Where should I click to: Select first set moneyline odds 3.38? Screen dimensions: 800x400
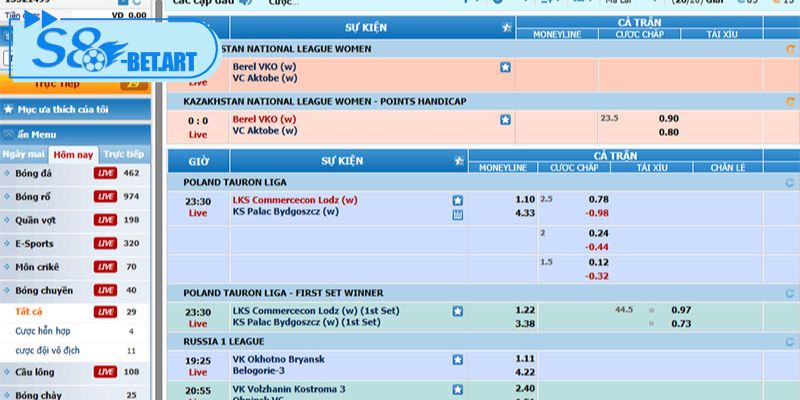click(x=525, y=323)
